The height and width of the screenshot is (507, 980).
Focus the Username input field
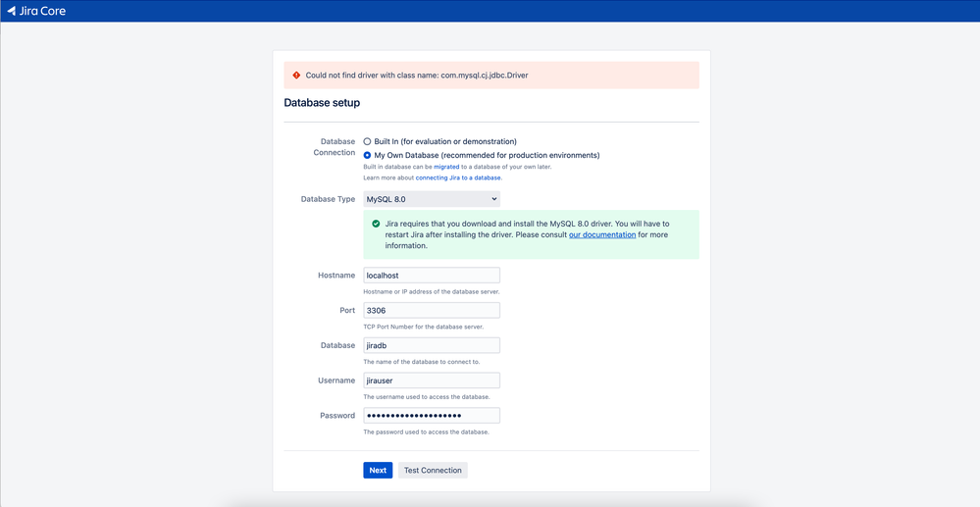coord(432,380)
